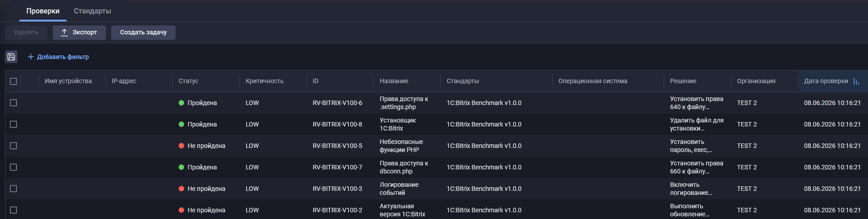Sort by Статус column header
The height and width of the screenshot is (219, 868).
pyautogui.click(x=189, y=81)
